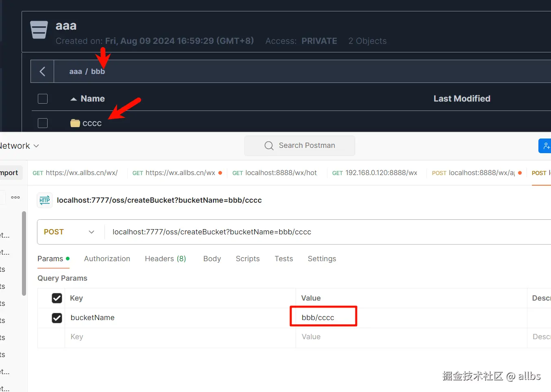Click the empty Value placeholder cell
Image resolution: width=551 pixels, height=392 pixels.
click(411, 337)
